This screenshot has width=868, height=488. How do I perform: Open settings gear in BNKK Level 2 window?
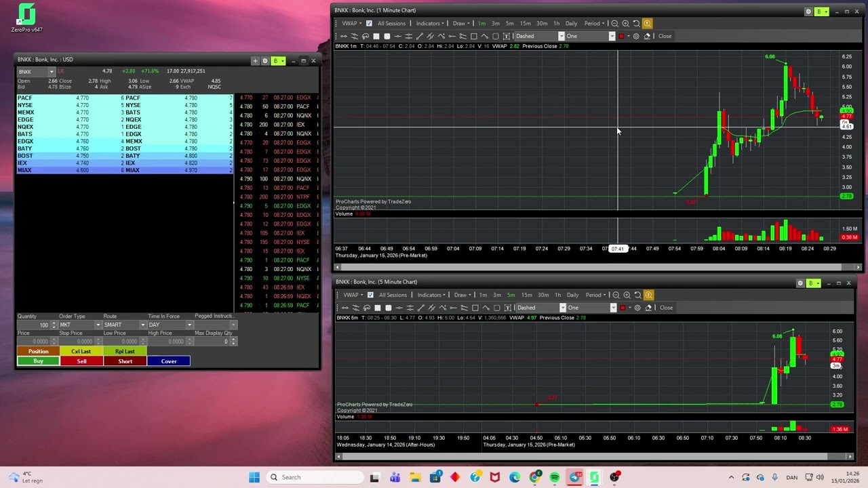coord(265,61)
